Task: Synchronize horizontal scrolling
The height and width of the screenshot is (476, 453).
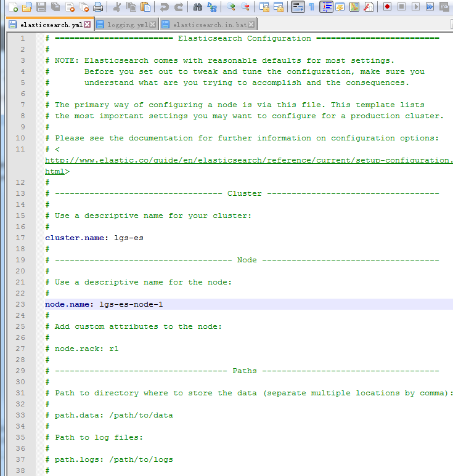Action: (x=279, y=7)
